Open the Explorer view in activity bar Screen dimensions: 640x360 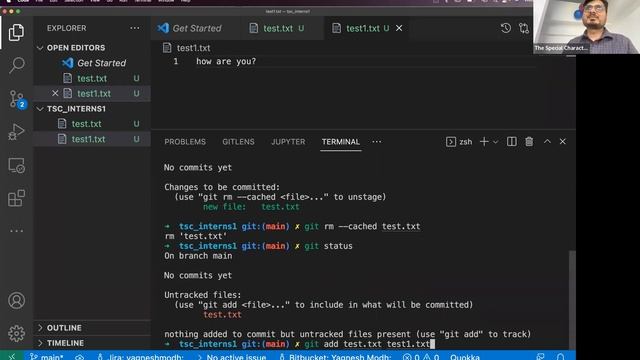(16, 32)
